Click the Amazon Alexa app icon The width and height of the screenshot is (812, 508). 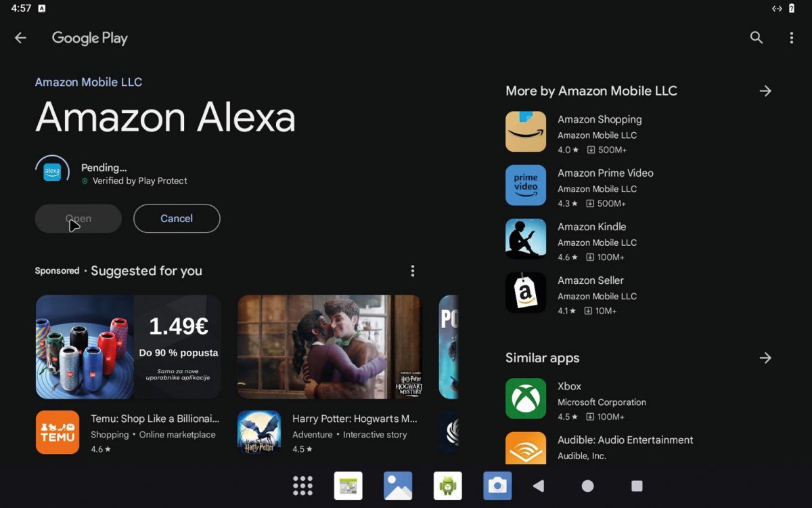52,172
